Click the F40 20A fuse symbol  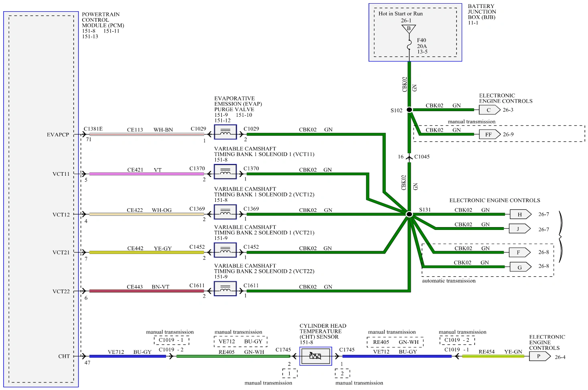(409, 45)
